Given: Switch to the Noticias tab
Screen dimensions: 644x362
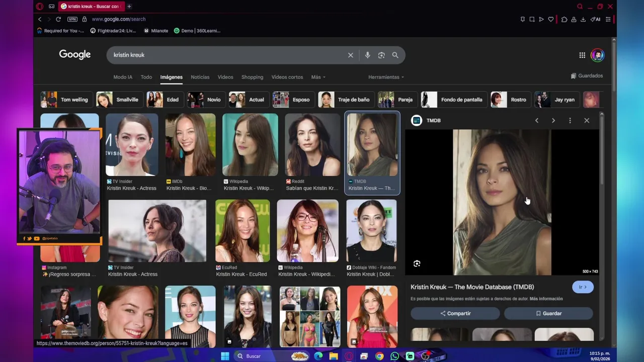Looking at the screenshot, I should click(200, 77).
